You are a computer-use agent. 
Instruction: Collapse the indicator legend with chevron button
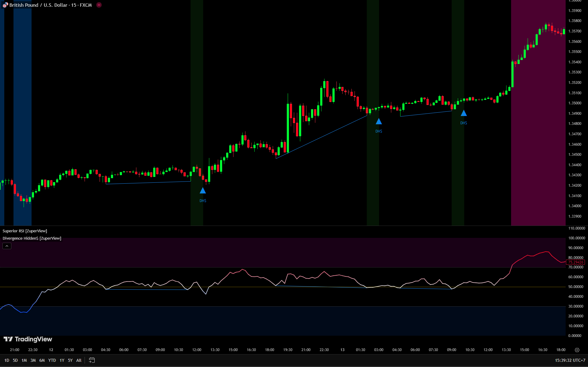(x=7, y=246)
